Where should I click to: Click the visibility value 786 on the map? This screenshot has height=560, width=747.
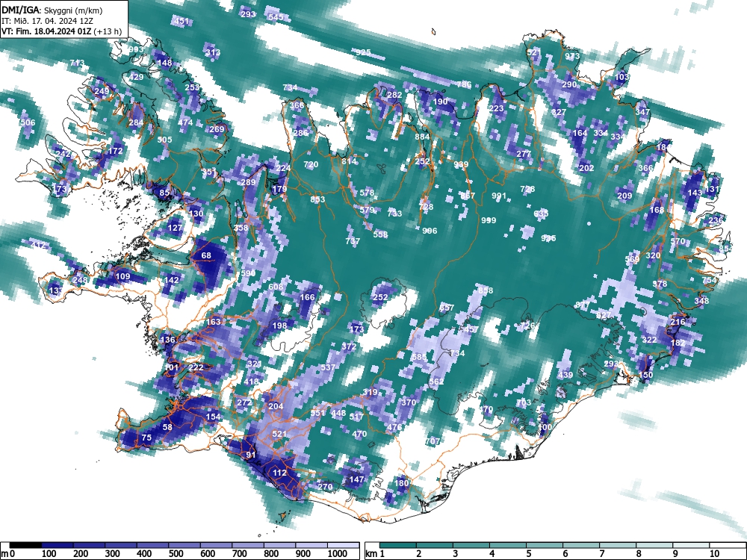(x=465, y=85)
